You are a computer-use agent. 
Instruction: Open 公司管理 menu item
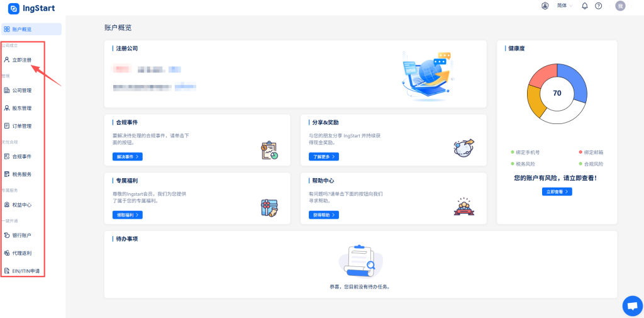[x=23, y=91]
